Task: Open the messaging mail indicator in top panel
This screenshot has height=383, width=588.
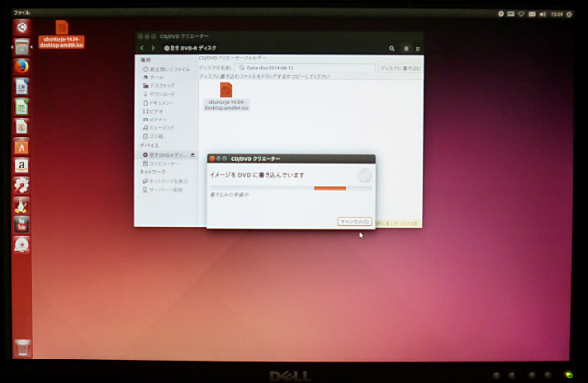Action: pos(532,14)
